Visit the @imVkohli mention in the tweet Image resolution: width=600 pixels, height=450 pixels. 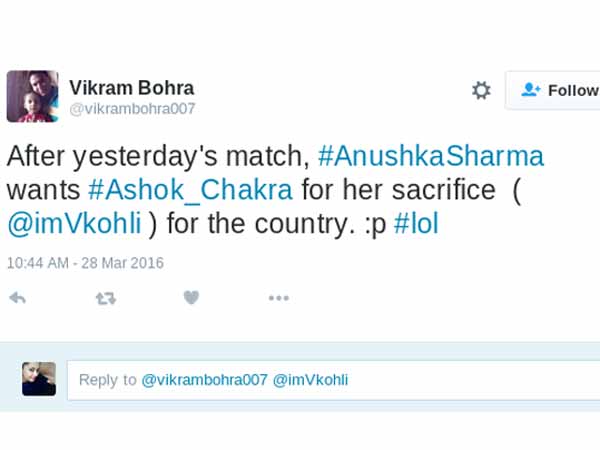point(74,222)
